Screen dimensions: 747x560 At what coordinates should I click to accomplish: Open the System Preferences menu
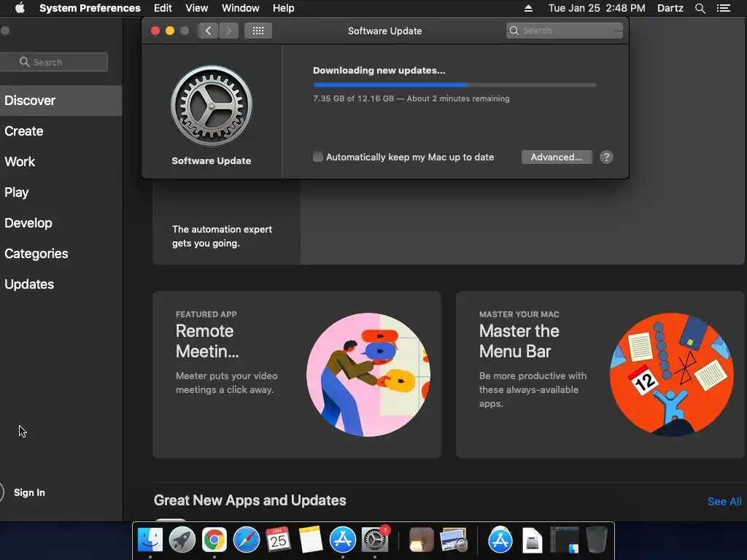point(90,8)
